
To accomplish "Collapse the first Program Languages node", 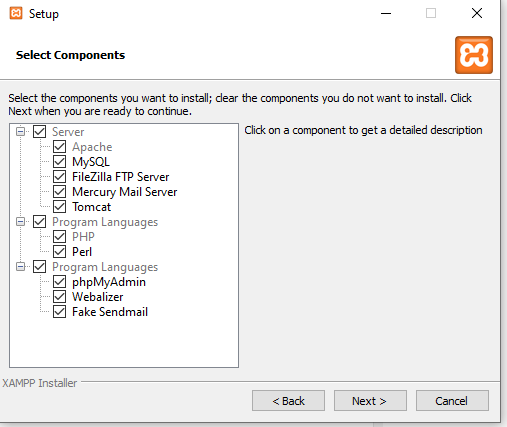I will [x=21, y=222].
